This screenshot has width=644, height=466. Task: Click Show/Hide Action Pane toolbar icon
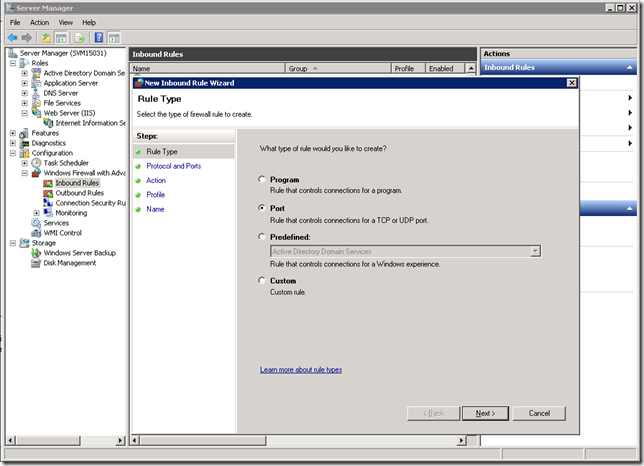(x=114, y=38)
